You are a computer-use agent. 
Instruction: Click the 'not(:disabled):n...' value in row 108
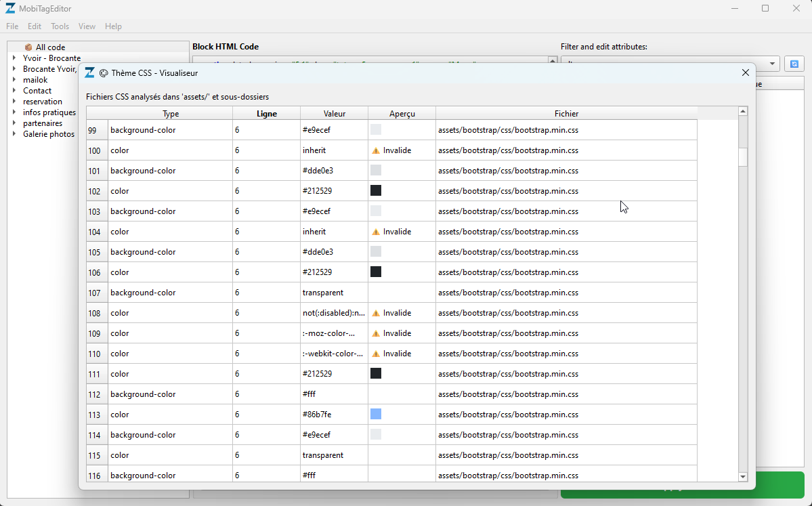[x=333, y=313]
